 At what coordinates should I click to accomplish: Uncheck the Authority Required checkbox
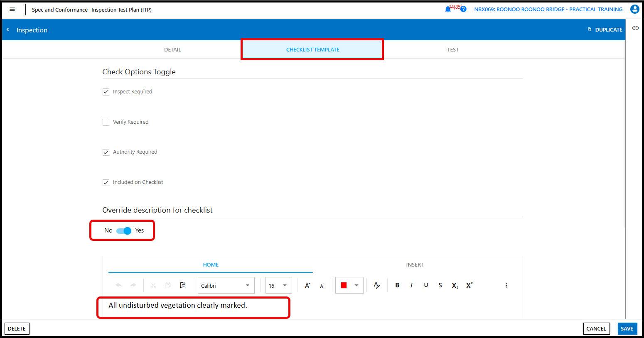pos(106,152)
